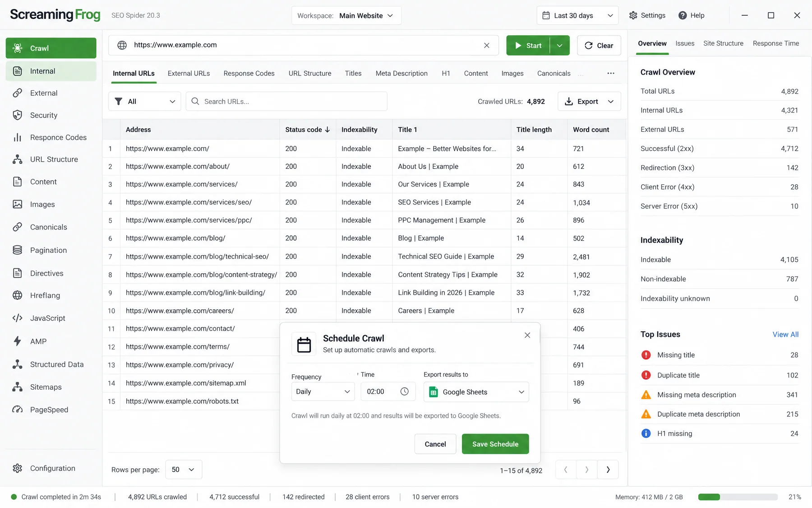Sort by Status code column header
Screen dimensions: 812x508
click(308, 130)
